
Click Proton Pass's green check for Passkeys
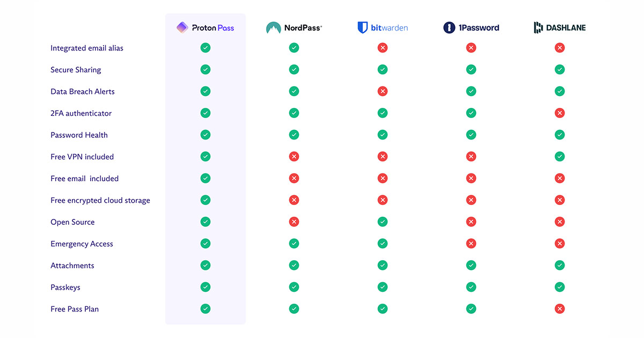tap(205, 287)
